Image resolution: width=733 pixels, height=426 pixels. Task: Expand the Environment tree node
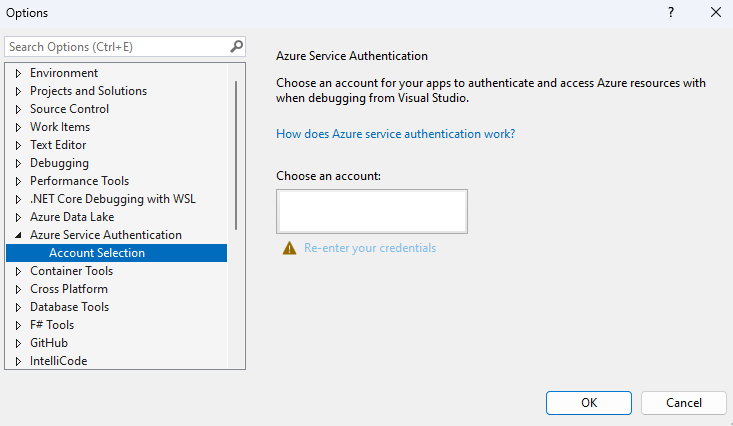pos(18,73)
